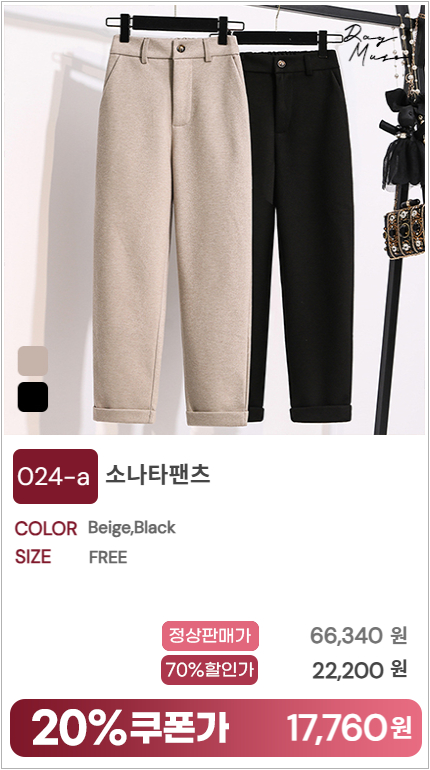Open the 소나타팬츠 product title
The width and height of the screenshot is (430, 770).
[158, 474]
